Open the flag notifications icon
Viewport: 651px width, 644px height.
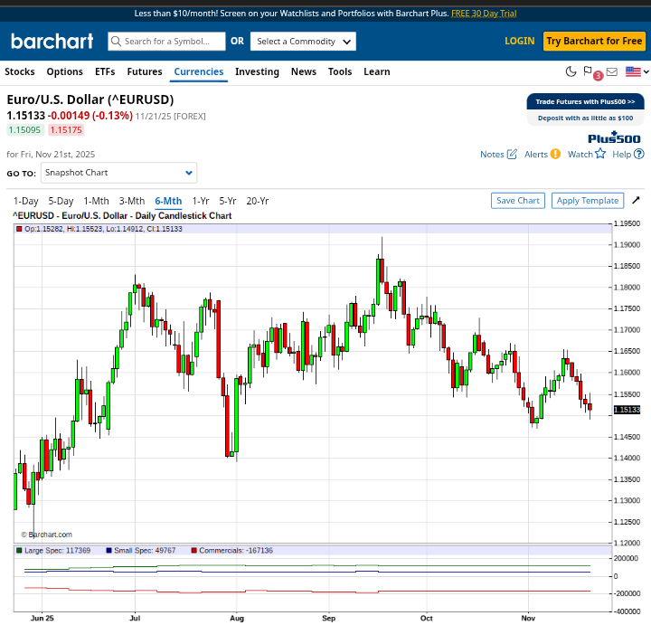[588, 71]
